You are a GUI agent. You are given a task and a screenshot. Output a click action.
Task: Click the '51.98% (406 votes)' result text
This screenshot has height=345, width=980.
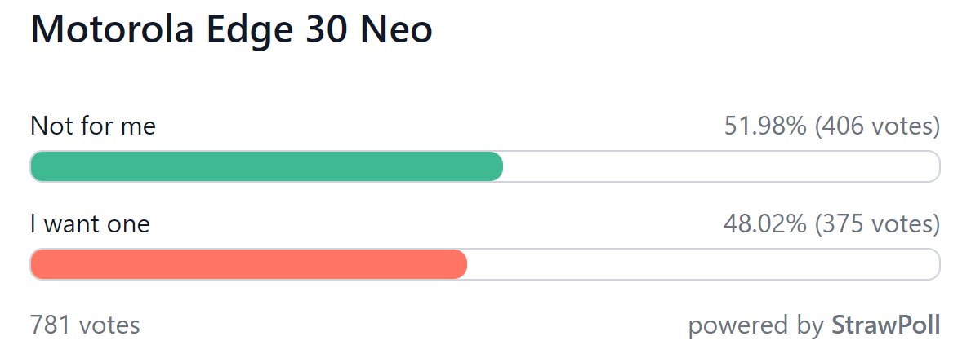[832, 126]
